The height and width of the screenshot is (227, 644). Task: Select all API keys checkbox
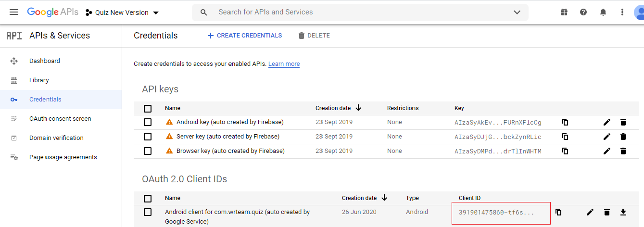pos(148,108)
